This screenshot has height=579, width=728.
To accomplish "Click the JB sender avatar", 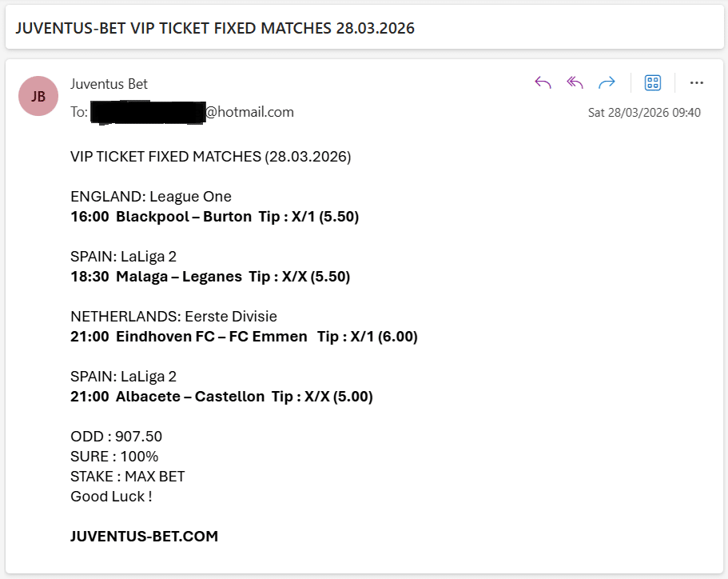I will (x=38, y=96).
